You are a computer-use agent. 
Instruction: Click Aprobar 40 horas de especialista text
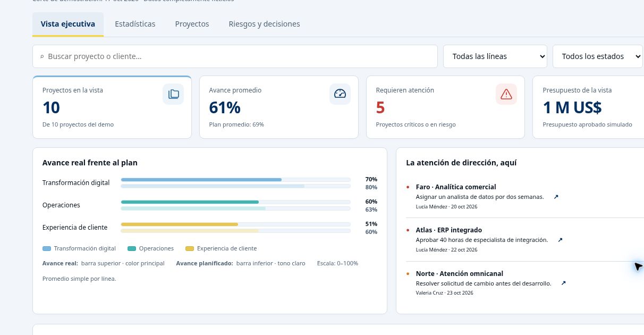point(482,240)
